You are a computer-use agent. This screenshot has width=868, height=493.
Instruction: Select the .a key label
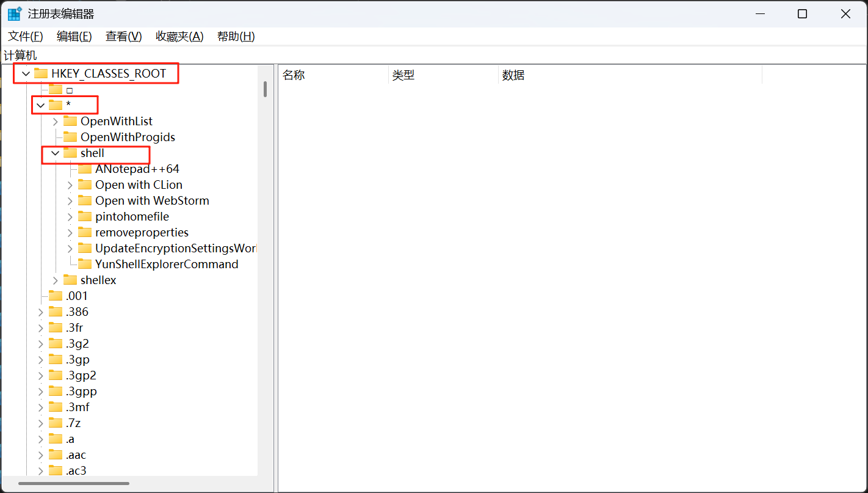(x=70, y=439)
